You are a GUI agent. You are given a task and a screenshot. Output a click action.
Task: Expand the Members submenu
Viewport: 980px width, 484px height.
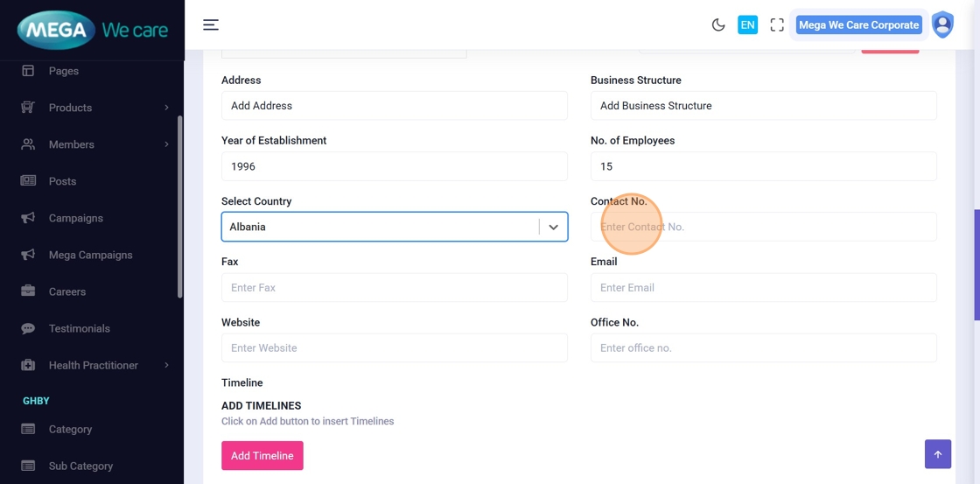coord(166,144)
